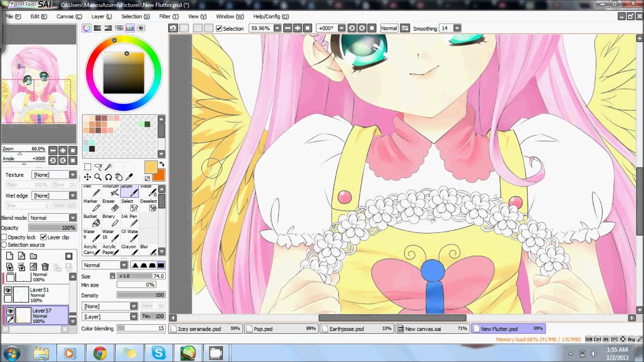The height and width of the screenshot is (362, 644).
Task: Select the rectangular selection tool
Action: tap(87, 167)
